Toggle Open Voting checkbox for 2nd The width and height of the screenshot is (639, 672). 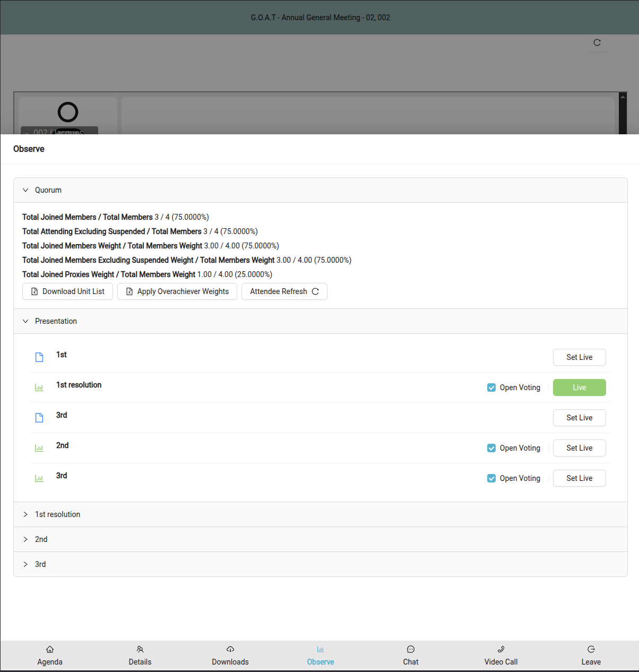[x=491, y=448]
